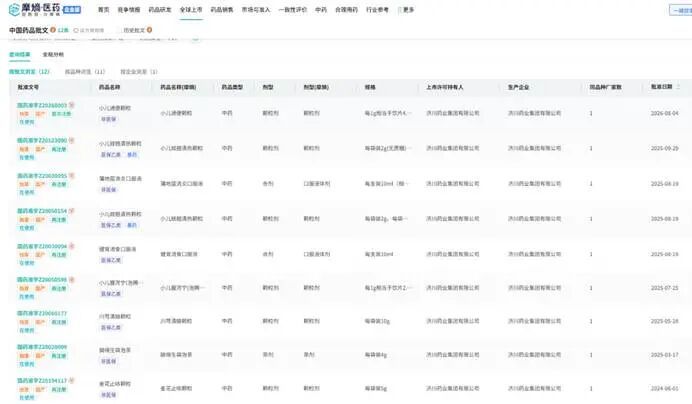Open approval number 国药准字Z20050598
The width and height of the screenshot is (692, 404).
click(42, 279)
